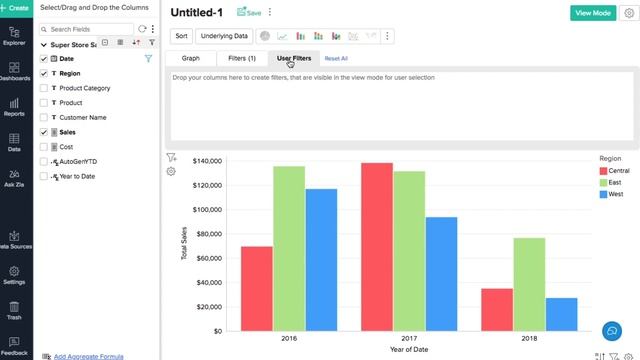Image resolution: width=640 pixels, height=360 pixels.
Task: Open Dashboards from the sidebar
Action: (x=14, y=71)
